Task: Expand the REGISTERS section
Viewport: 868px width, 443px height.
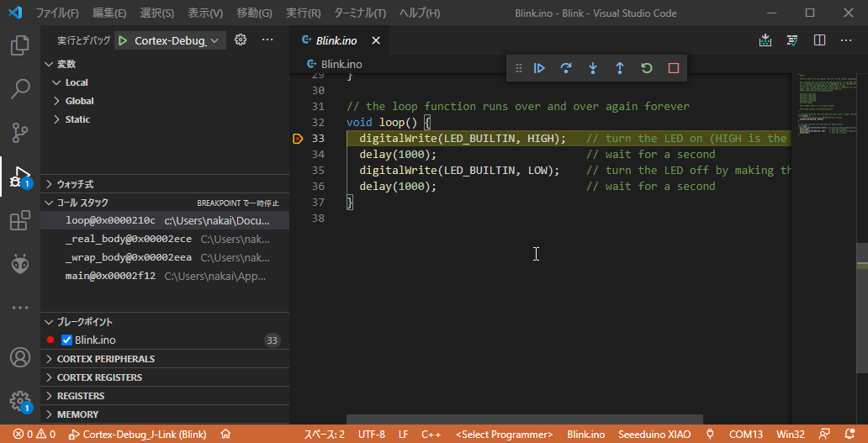Action: click(166, 396)
